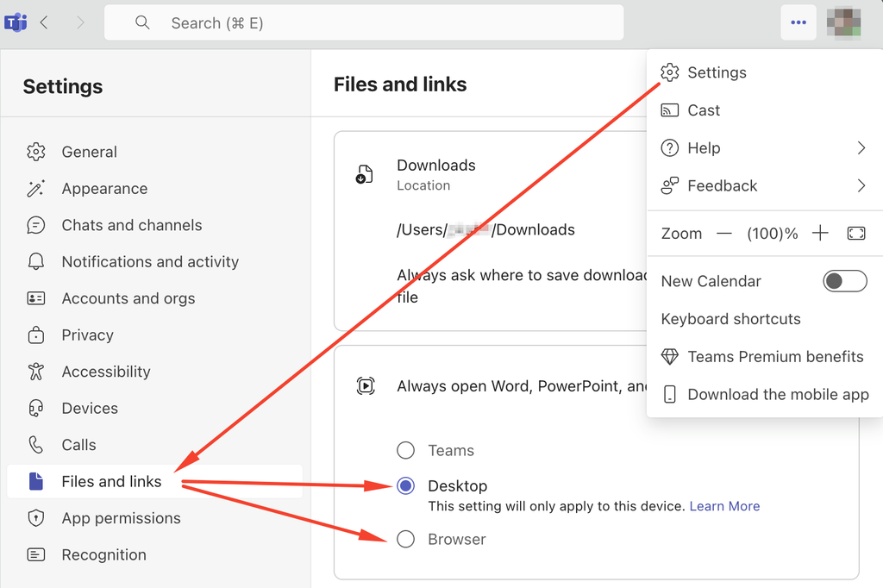This screenshot has height=588, width=883.
Task: Open Keyboard shortcuts menu entry
Action: 730,319
